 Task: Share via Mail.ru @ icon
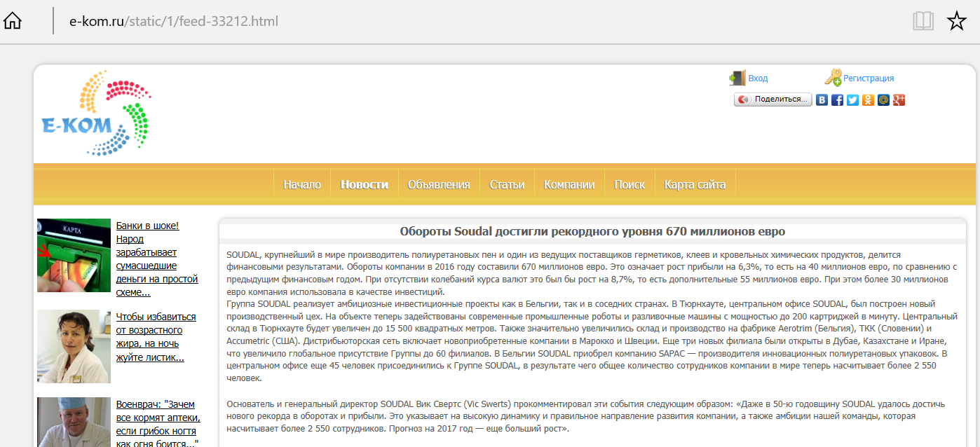pos(883,99)
